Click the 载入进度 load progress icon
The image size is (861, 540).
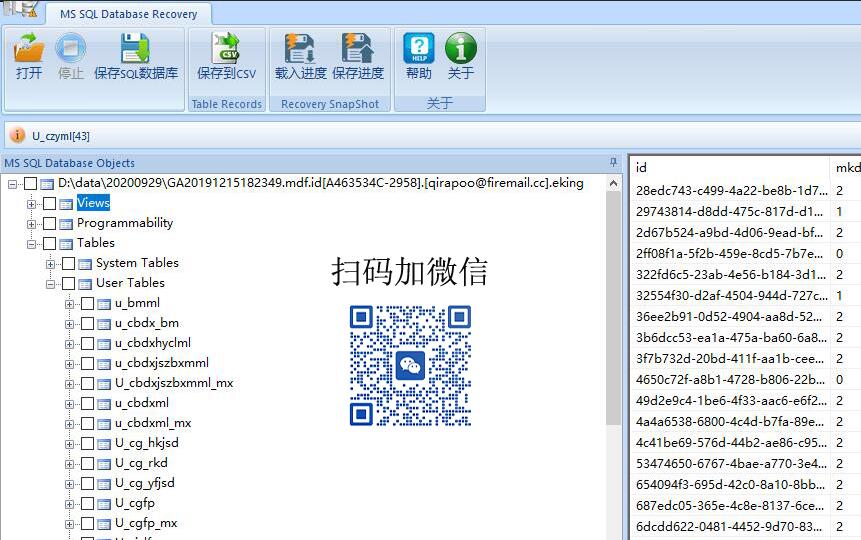pyautogui.click(x=300, y=48)
